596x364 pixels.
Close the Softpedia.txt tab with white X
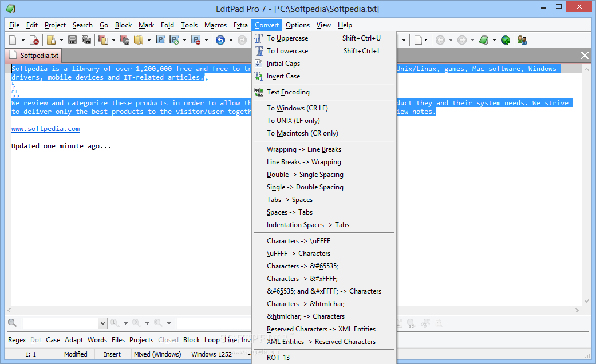point(585,56)
